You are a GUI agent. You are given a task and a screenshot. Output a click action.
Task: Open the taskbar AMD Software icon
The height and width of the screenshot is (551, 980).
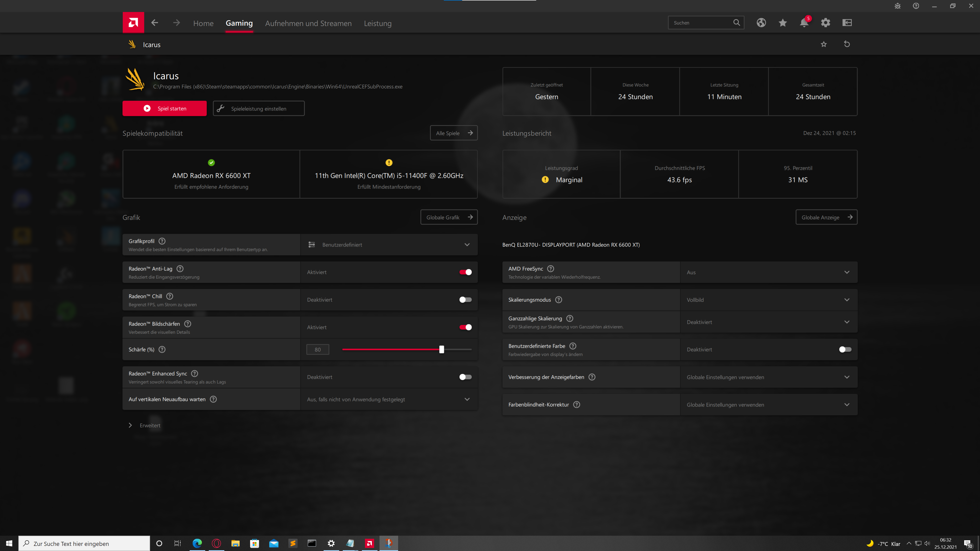[x=369, y=543]
